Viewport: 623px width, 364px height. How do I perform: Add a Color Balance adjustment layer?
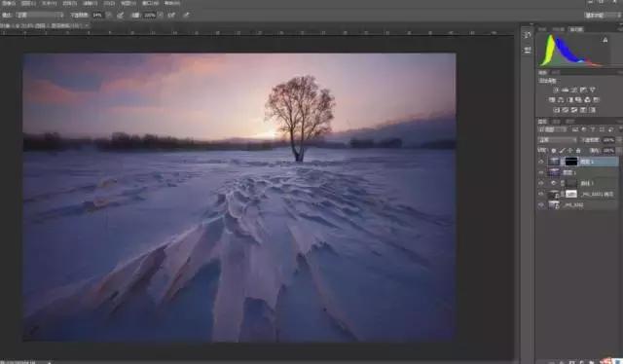click(561, 100)
